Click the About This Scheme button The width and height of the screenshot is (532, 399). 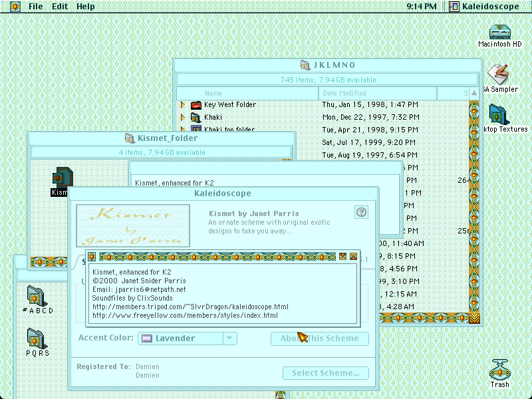tap(320, 338)
